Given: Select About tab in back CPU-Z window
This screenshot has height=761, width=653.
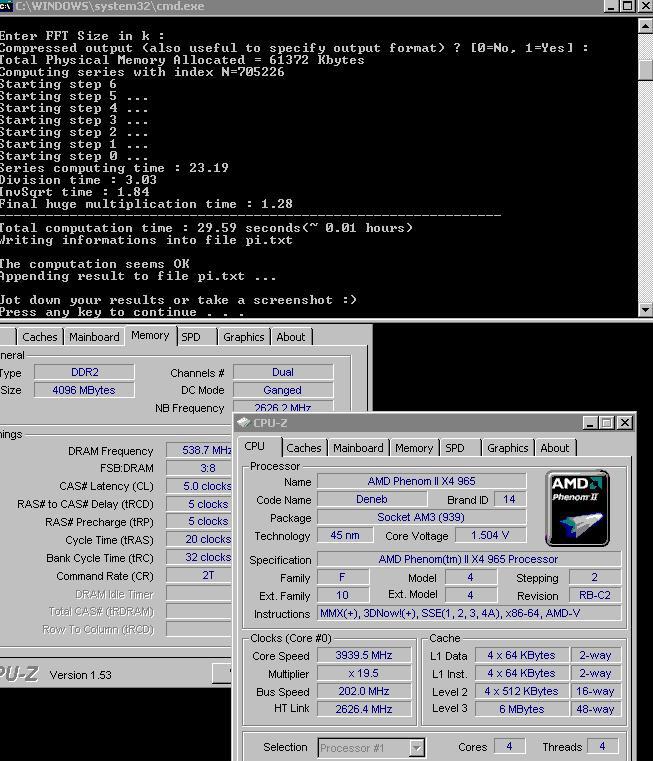Looking at the screenshot, I should 291,337.
